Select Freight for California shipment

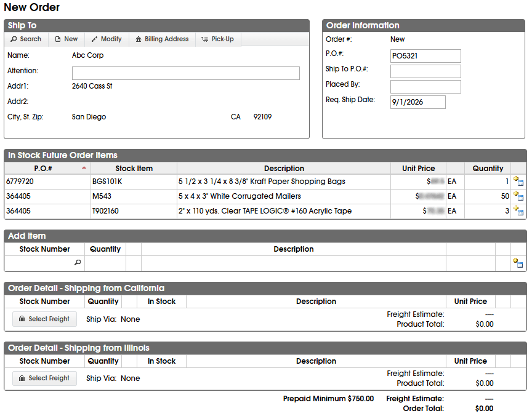(x=44, y=319)
